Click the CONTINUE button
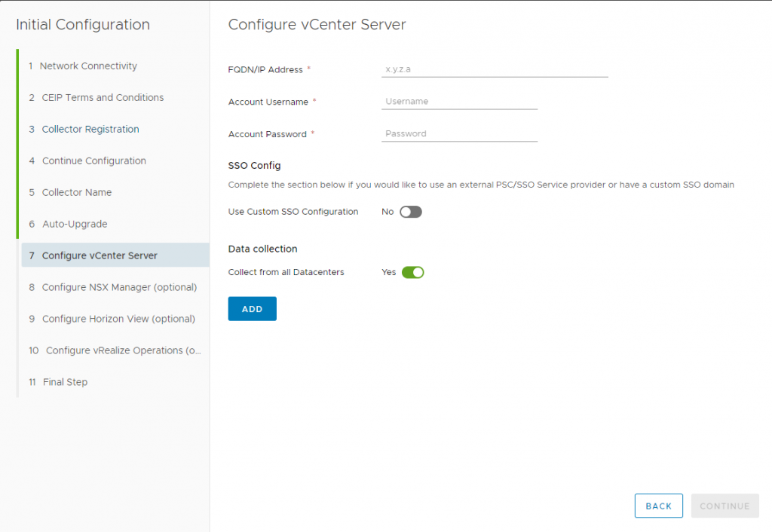 (725, 506)
